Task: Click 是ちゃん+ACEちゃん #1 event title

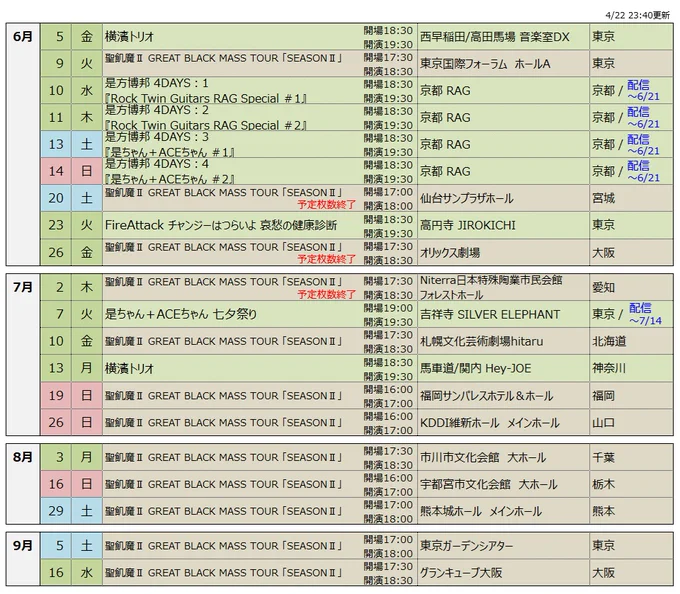Action: pyautogui.click(x=170, y=152)
